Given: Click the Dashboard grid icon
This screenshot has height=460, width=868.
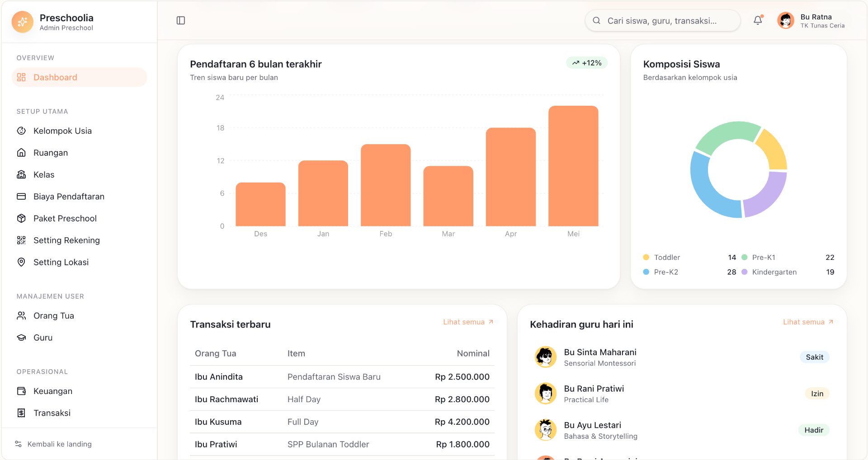Looking at the screenshot, I should point(21,77).
